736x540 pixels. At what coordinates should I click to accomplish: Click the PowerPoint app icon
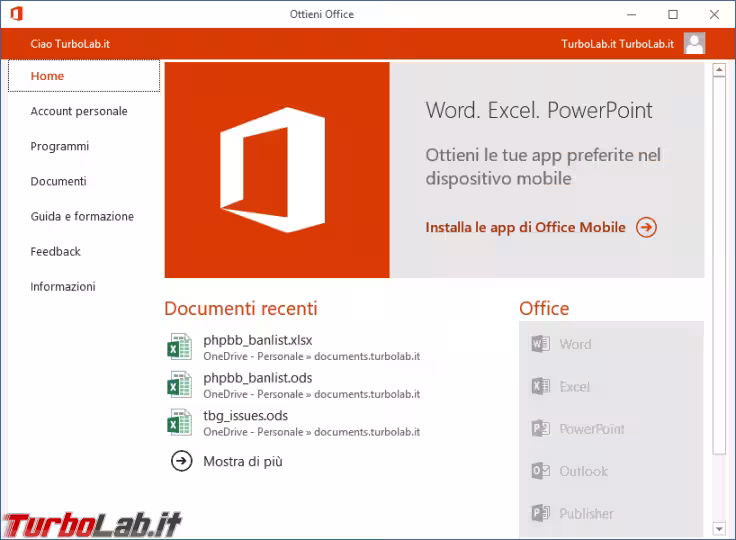540,429
